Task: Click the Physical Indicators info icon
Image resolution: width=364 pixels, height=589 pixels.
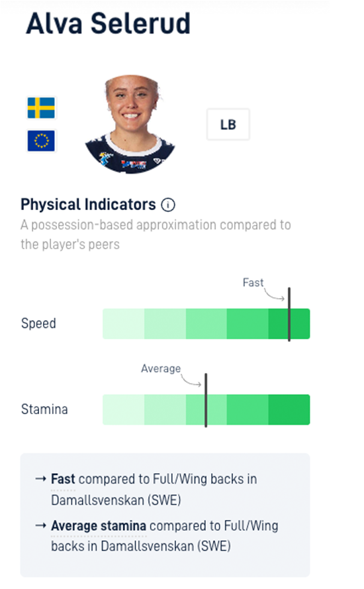Action: click(x=167, y=205)
